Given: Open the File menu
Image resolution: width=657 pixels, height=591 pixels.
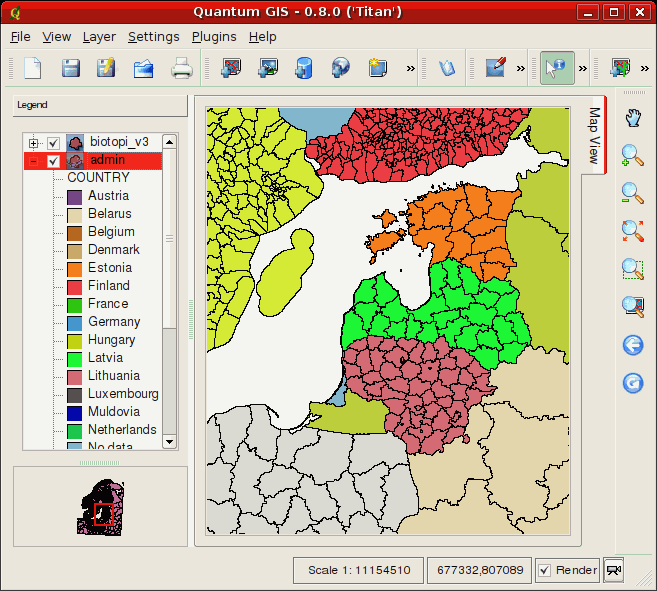Looking at the screenshot, I should coord(21,37).
